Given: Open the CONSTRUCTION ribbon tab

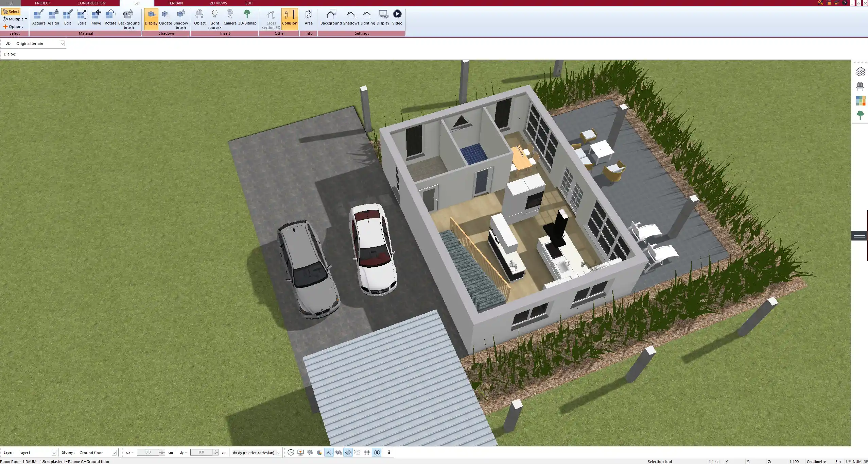Looking at the screenshot, I should (91, 3).
